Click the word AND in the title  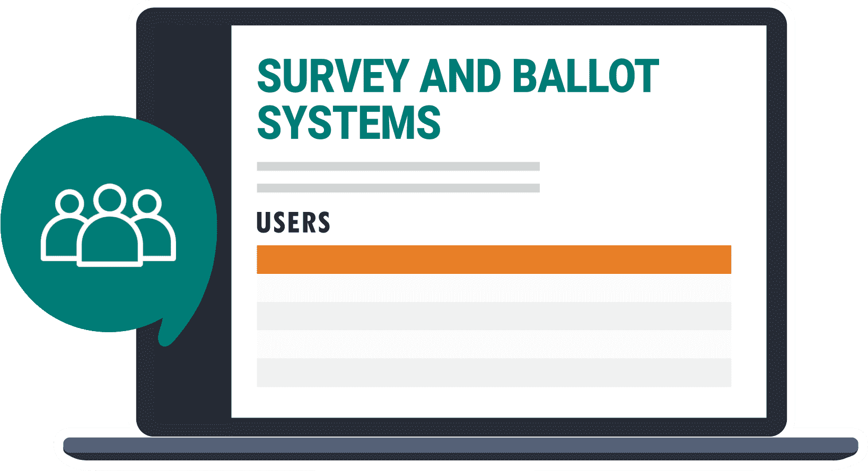(x=460, y=77)
